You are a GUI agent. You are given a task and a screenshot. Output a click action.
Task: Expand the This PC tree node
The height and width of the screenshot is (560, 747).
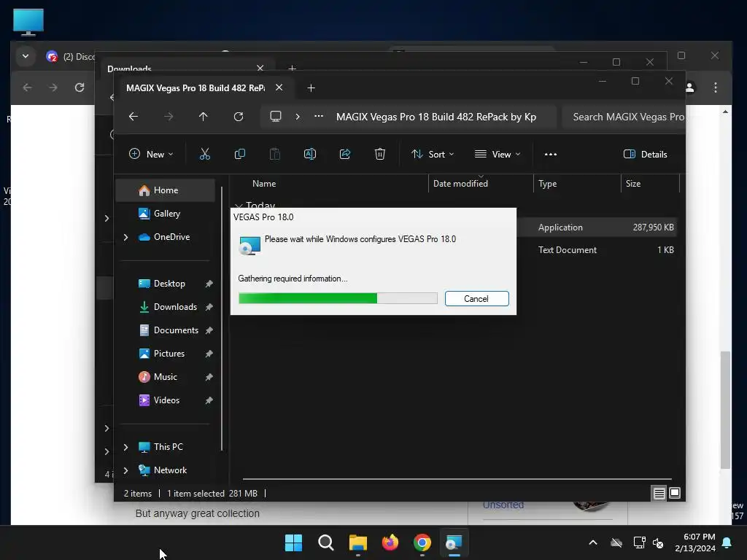click(125, 447)
